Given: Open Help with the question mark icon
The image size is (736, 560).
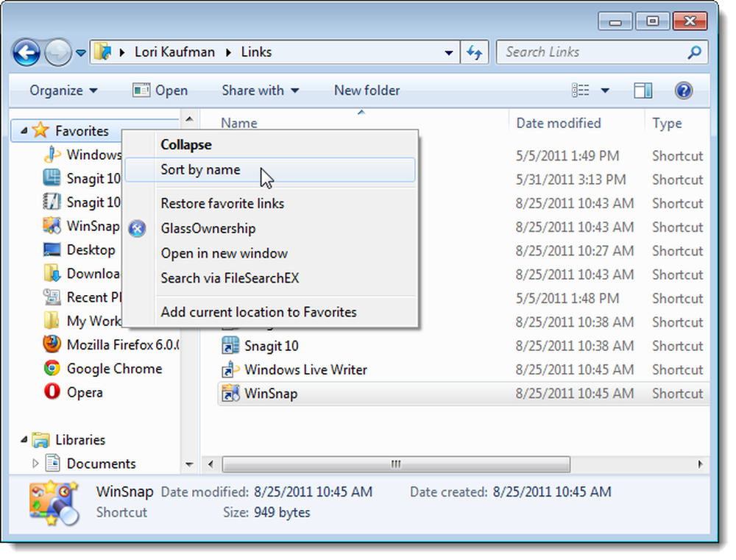Looking at the screenshot, I should pyautogui.click(x=684, y=90).
